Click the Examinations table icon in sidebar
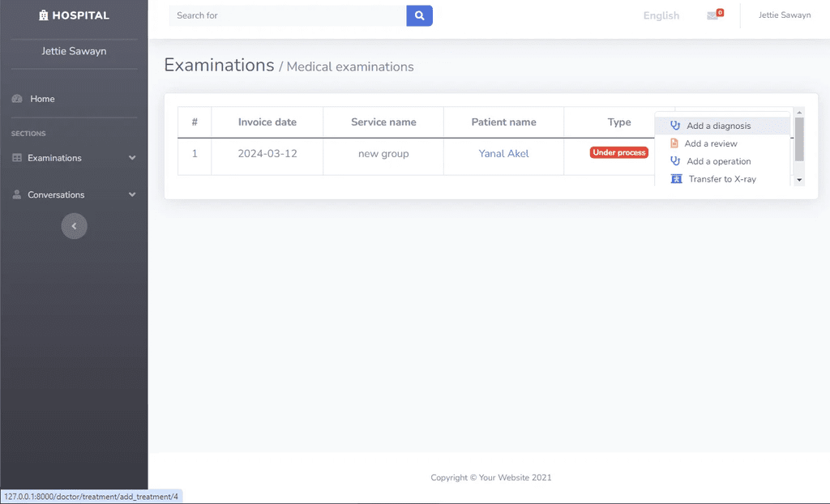The height and width of the screenshot is (504, 830). click(x=17, y=158)
